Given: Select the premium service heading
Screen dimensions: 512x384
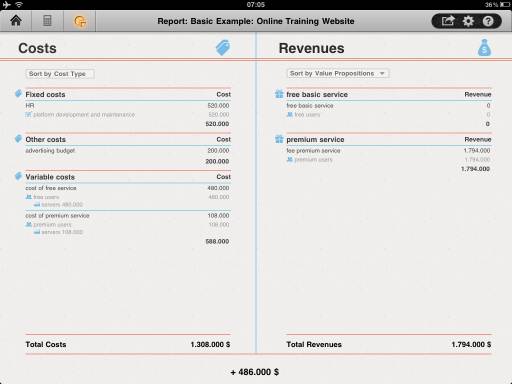Looking at the screenshot, I should [x=315, y=140].
